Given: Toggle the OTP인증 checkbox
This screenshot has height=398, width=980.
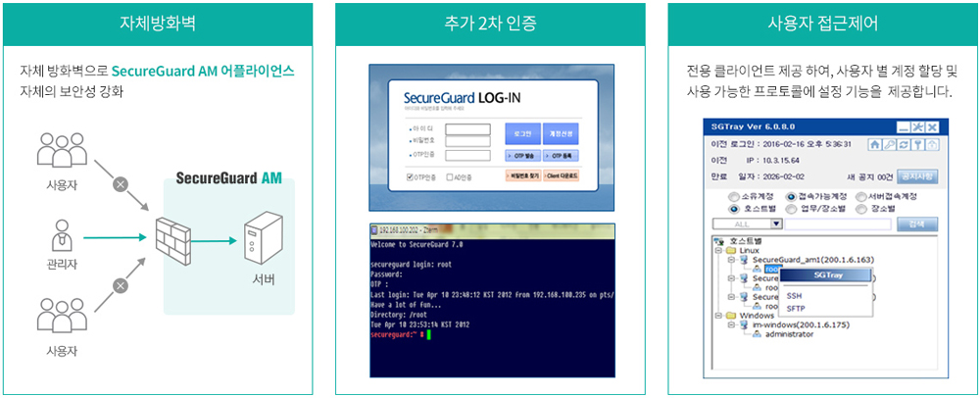Looking at the screenshot, I should pos(409,177).
